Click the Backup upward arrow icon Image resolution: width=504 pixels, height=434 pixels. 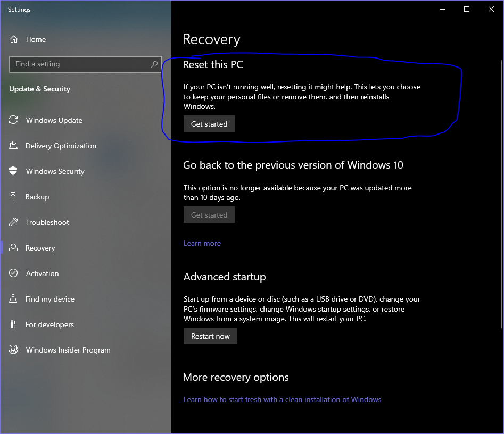point(13,196)
